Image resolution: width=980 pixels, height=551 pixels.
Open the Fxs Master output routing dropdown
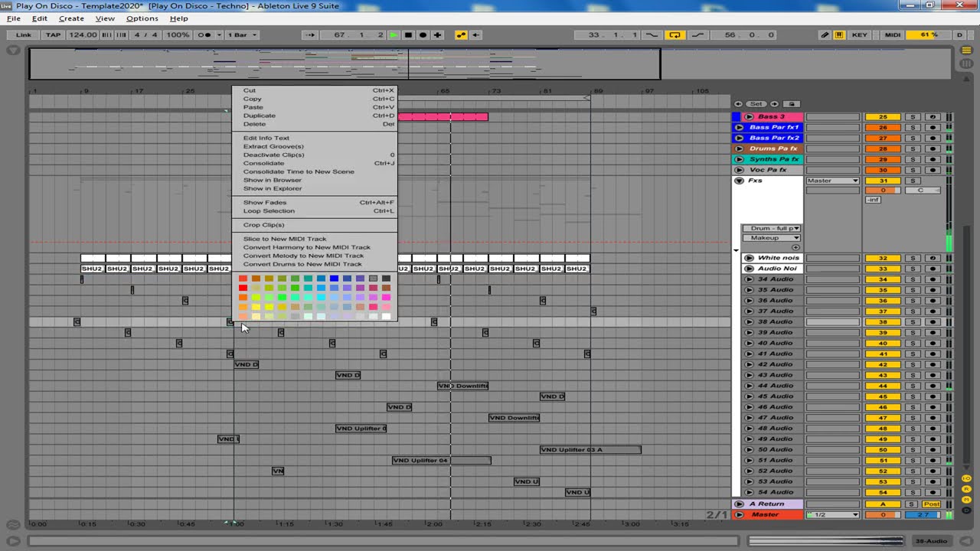tap(832, 181)
